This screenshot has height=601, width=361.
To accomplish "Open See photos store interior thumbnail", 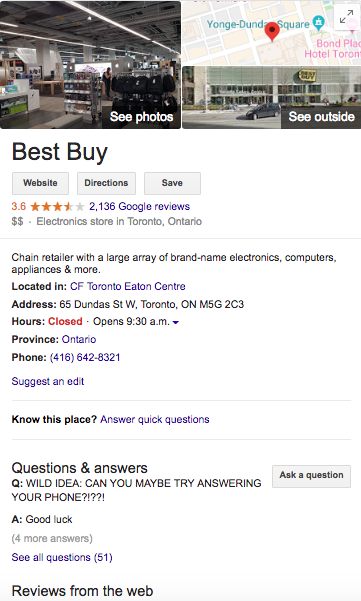I will click(x=90, y=65).
